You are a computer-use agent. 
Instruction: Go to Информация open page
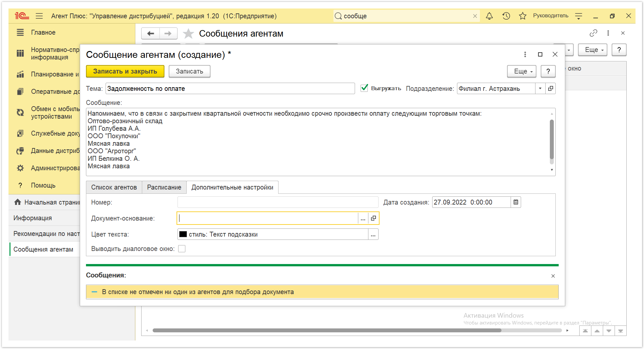pos(44,218)
